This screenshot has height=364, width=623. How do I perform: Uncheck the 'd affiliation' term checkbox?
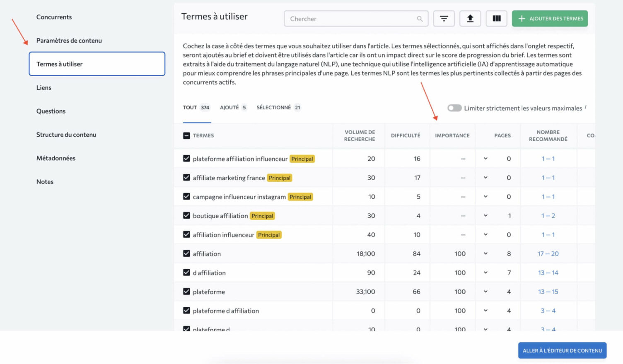186,272
